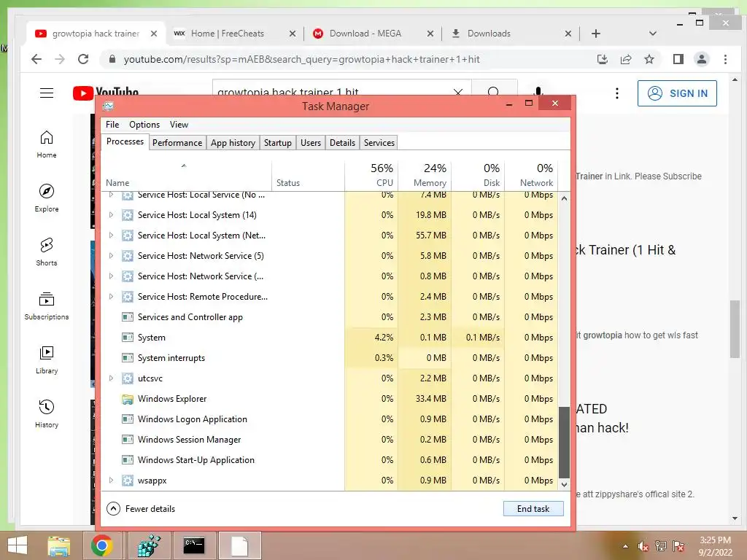747x560 pixels.
Task: Open YouTube Home in the sidebar
Action: pos(46,144)
